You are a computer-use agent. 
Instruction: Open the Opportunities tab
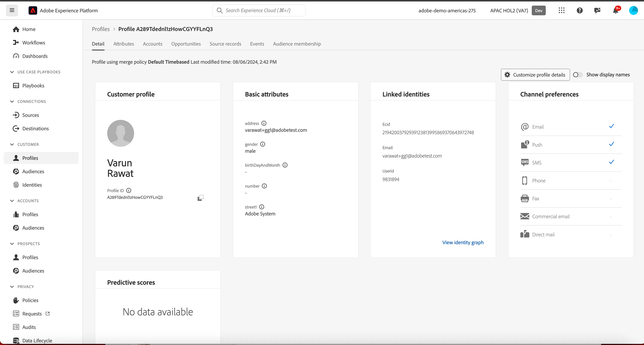186,44
